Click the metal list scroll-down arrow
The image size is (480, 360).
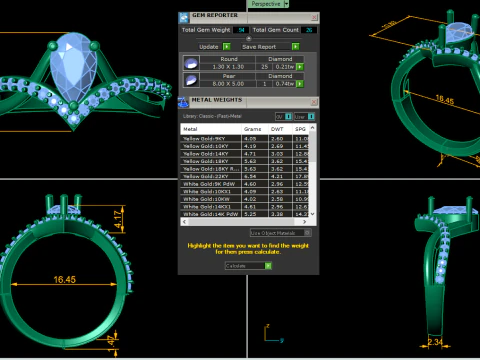pyautogui.click(x=312, y=214)
